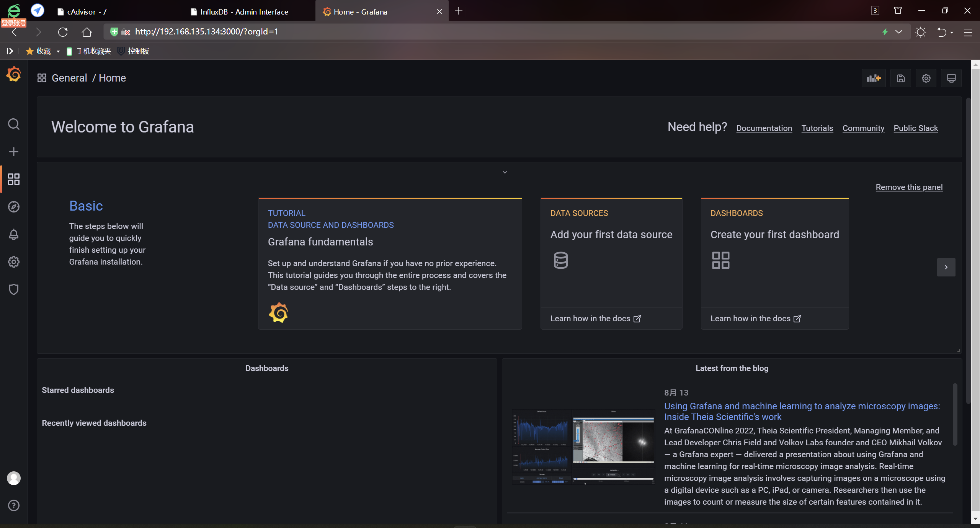Open the Dashboards four-squares sidebar icon
This screenshot has width=980, height=528.
pyautogui.click(x=14, y=179)
